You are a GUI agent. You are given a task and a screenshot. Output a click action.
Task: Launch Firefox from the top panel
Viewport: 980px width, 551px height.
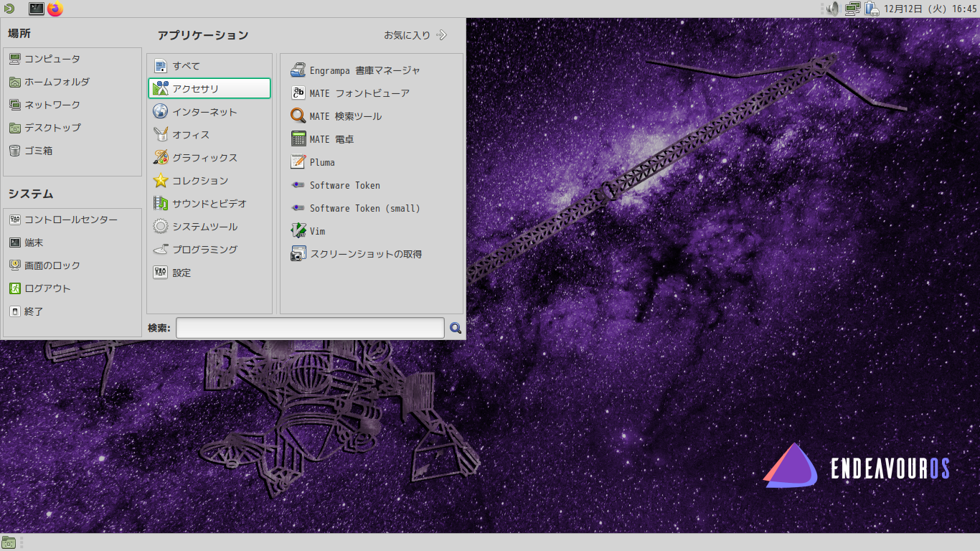click(x=55, y=9)
